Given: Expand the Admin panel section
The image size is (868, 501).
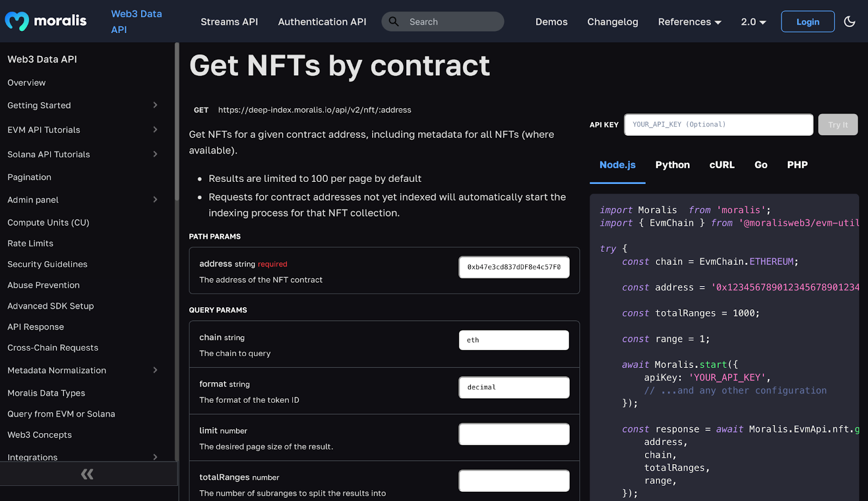Looking at the screenshot, I should point(155,200).
